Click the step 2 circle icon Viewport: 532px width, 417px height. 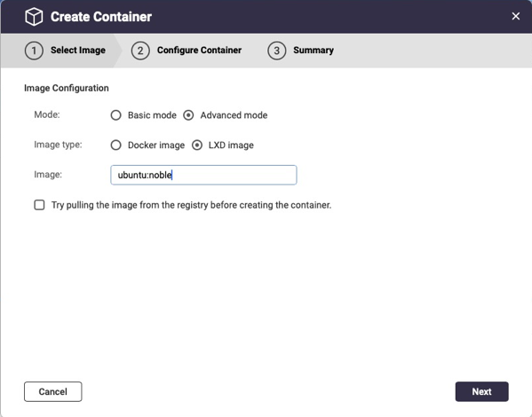click(140, 51)
